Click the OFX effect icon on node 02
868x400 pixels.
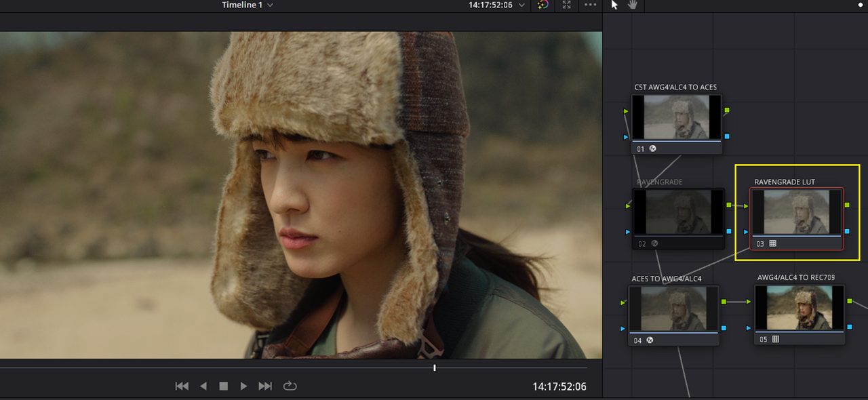click(x=654, y=243)
